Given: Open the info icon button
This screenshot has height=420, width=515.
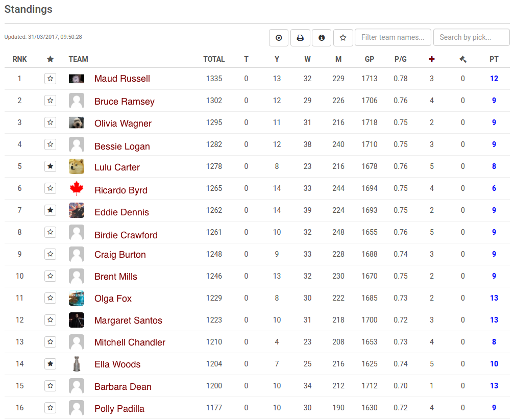Looking at the screenshot, I should [322, 38].
